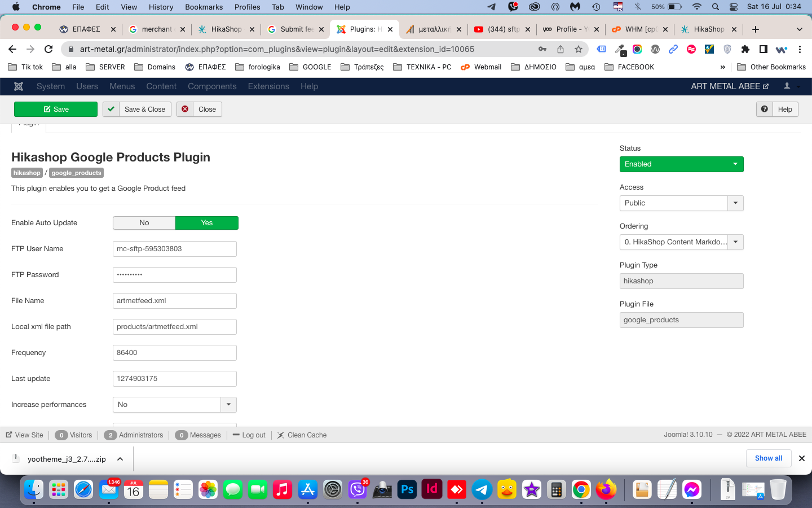Open the Ordering dropdown
The image size is (812, 508).
click(x=681, y=242)
